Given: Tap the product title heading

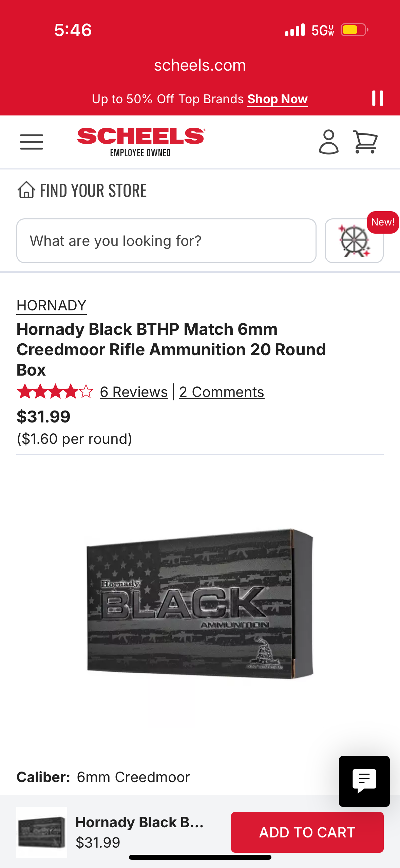Looking at the screenshot, I should (171, 349).
